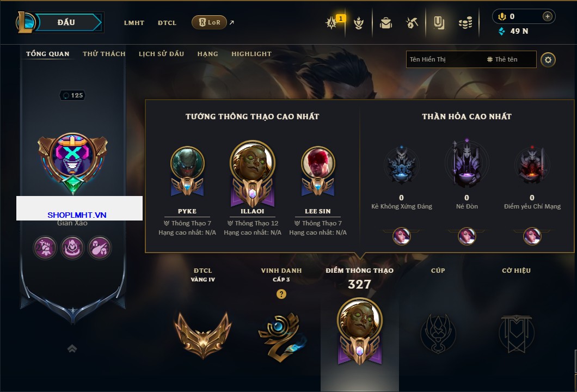577x392 pixels.
Task: Launch LoR from the navigation pill
Action: 209,22
